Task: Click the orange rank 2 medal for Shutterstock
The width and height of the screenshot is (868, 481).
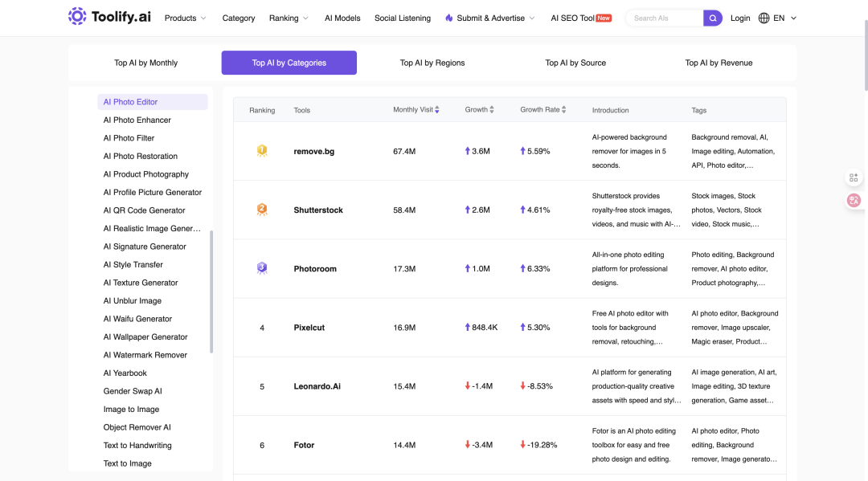Action: pos(262,210)
